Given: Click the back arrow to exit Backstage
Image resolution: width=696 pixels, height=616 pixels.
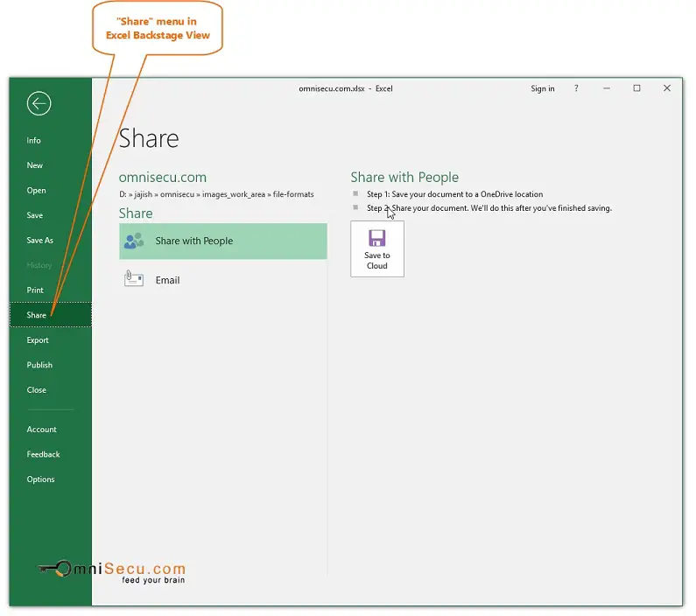Looking at the screenshot, I should (x=39, y=104).
